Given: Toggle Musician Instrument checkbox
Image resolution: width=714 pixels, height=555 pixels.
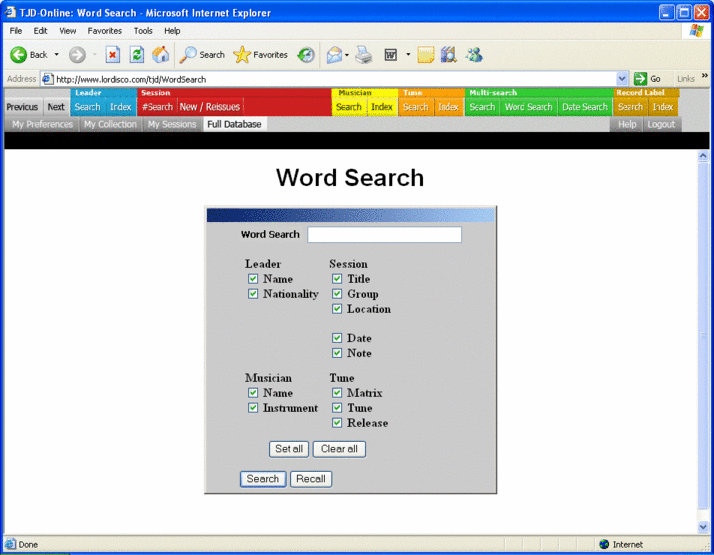Looking at the screenshot, I should click(253, 407).
